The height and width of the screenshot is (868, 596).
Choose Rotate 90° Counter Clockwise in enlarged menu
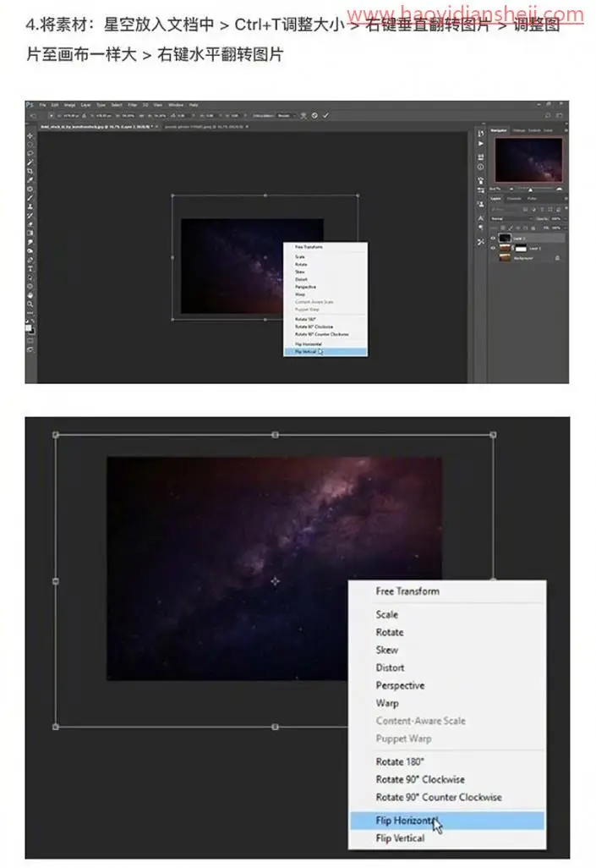[x=447, y=797]
